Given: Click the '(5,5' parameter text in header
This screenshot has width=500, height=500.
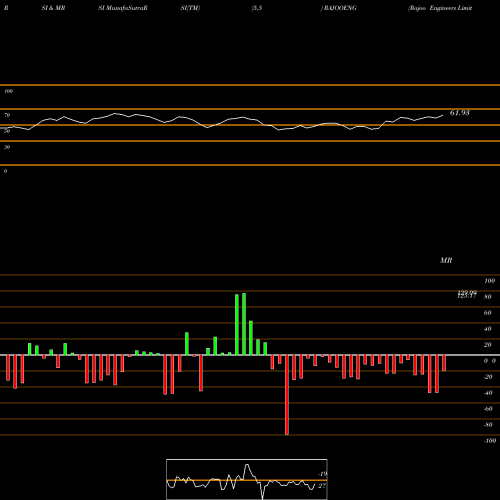Looking at the screenshot, I should tap(257, 8).
